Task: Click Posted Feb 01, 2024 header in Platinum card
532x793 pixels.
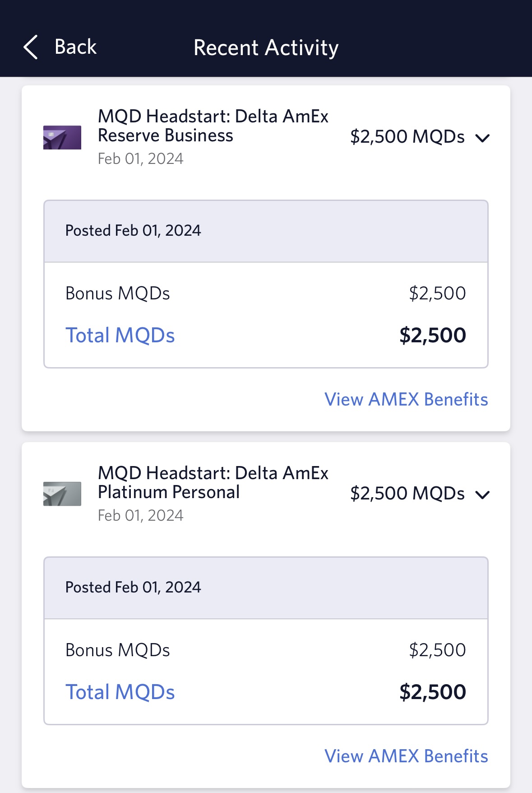Action: [x=133, y=588]
